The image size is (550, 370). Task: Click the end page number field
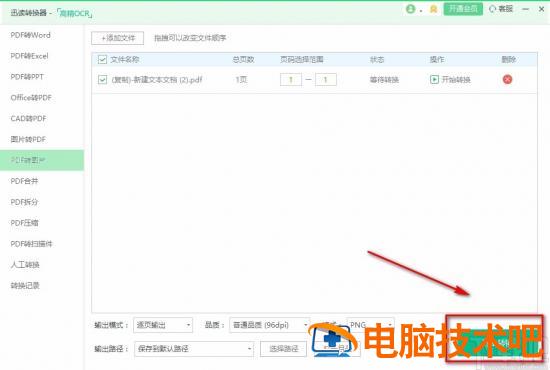[x=326, y=80]
